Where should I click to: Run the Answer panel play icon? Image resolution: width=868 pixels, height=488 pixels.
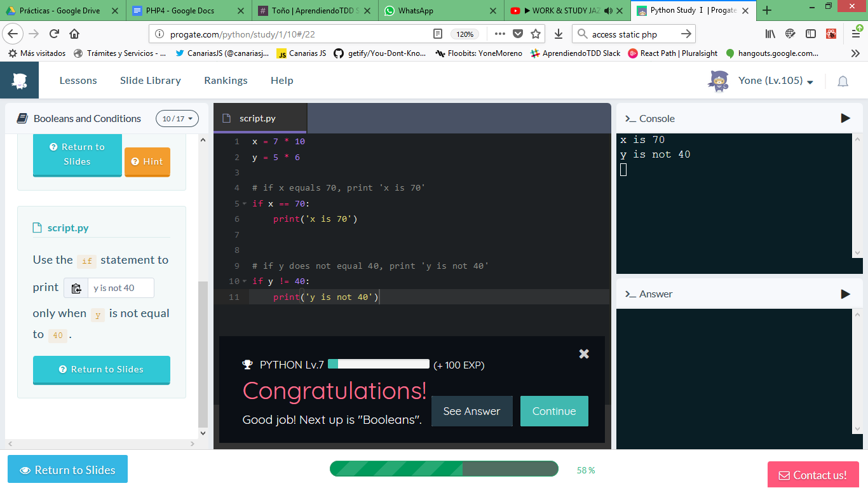pos(845,294)
